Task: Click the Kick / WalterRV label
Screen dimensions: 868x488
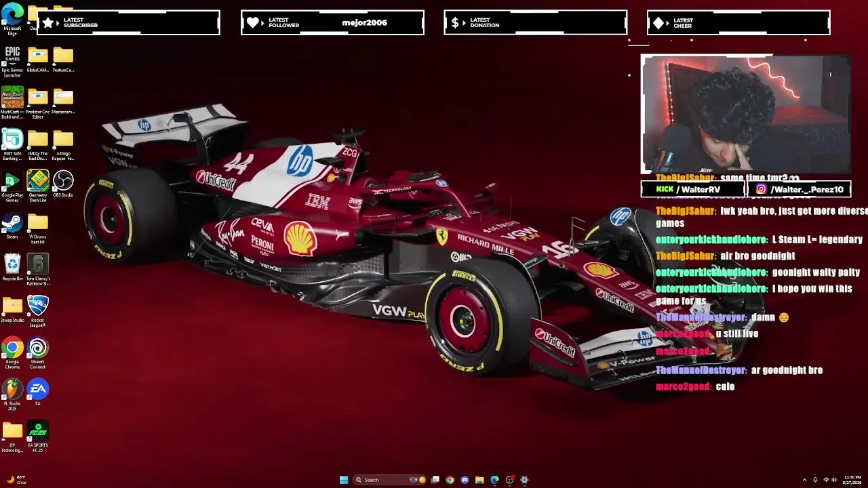Action: [x=692, y=190]
